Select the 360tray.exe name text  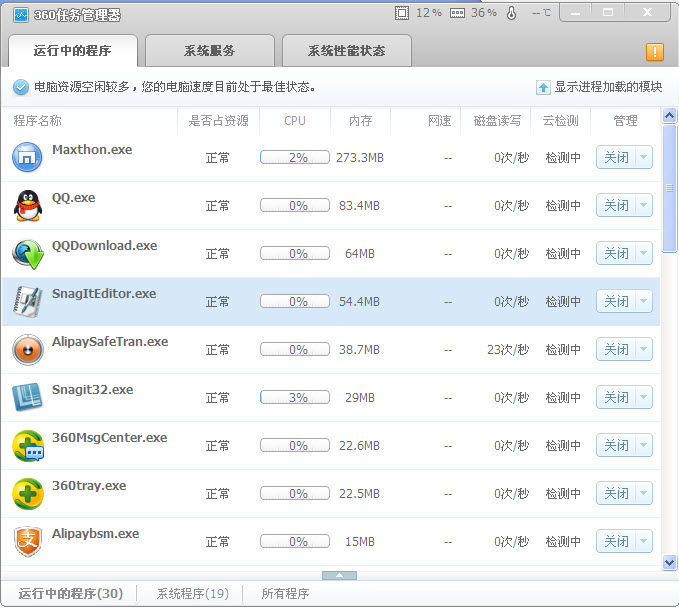click(x=89, y=486)
